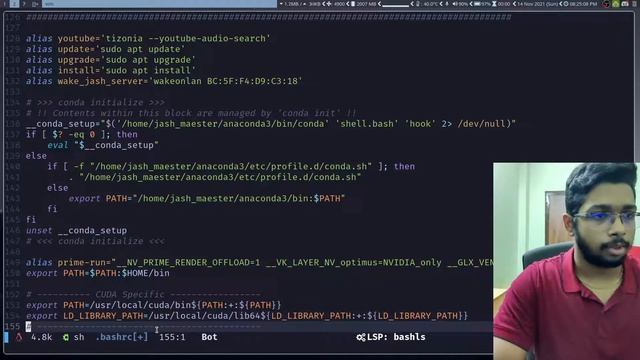Click the memory usage icon in top bar

(353, 4)
